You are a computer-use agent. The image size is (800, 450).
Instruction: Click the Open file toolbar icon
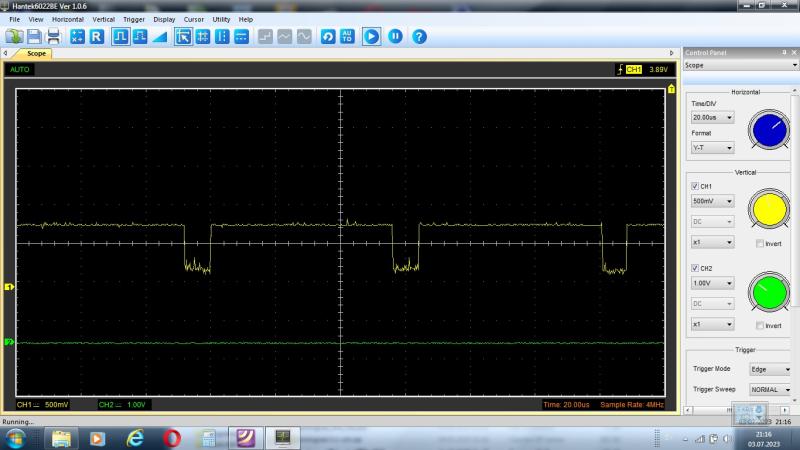(13, 36)
